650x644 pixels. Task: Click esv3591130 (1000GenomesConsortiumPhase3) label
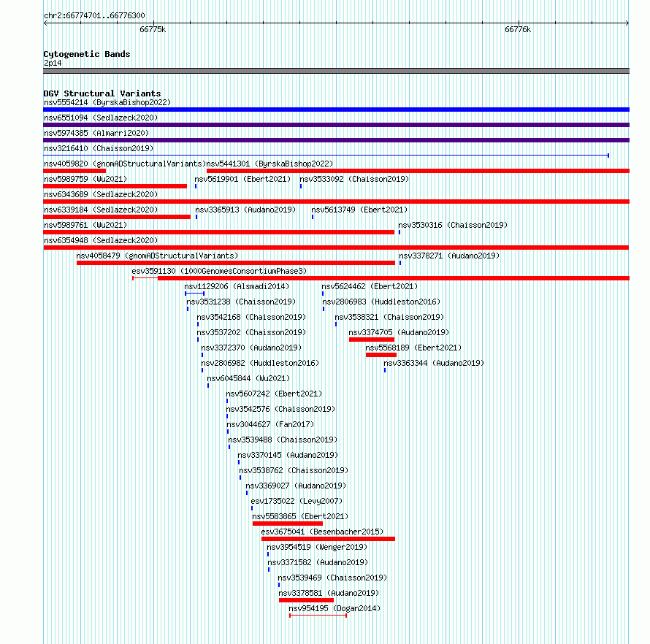(219, 271)
